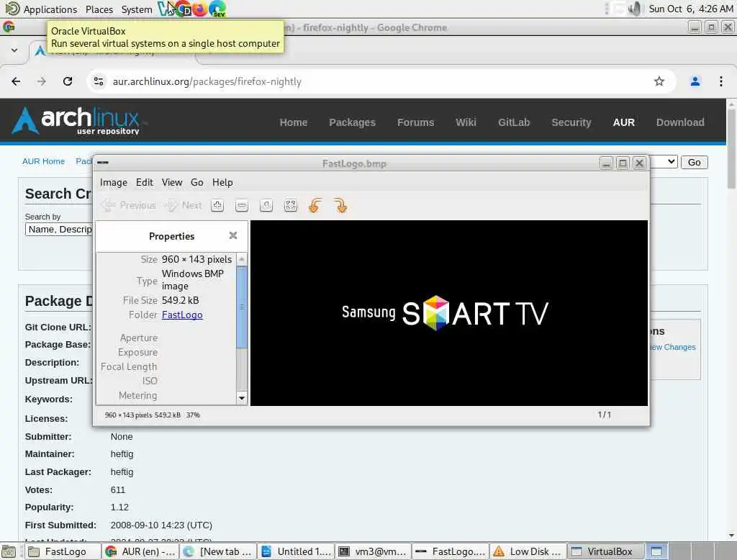
Task: Open Download in Arch navigation
Action: tap(680, 122)
